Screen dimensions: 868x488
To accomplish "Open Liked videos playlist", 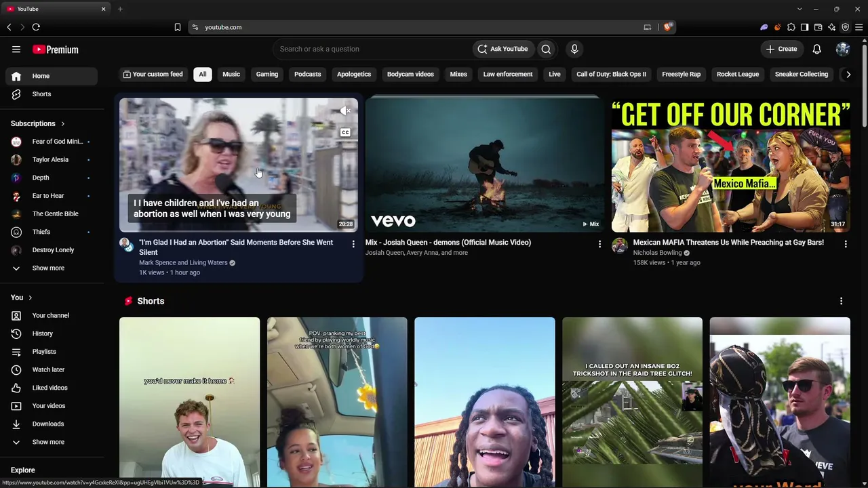I will click(x=52, y=388).
